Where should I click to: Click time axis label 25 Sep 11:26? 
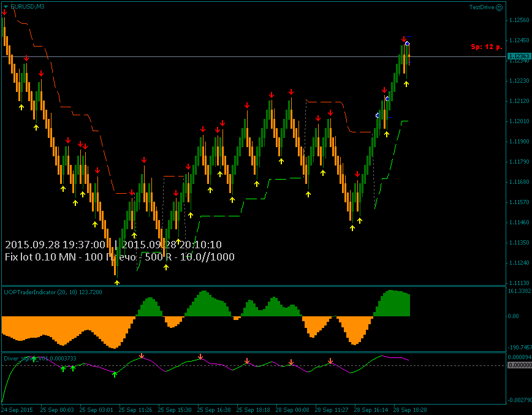coord(135,410)
